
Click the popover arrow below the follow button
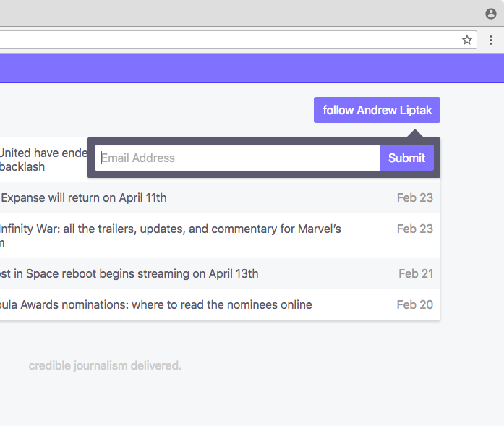(414, 133)
